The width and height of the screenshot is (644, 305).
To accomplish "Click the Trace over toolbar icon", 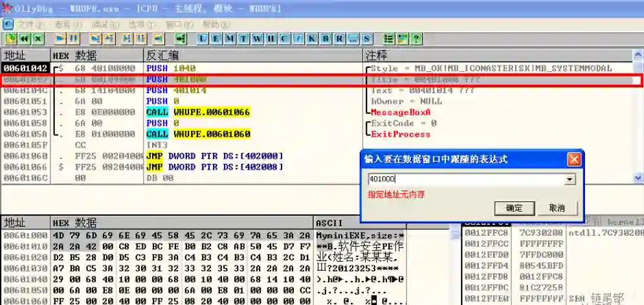I will click(141, 39).
